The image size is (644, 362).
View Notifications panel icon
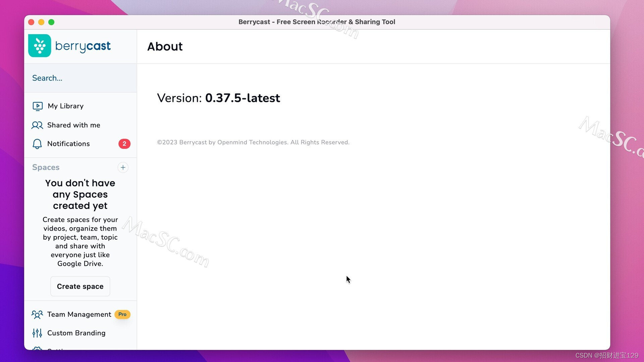coord(37,144)
